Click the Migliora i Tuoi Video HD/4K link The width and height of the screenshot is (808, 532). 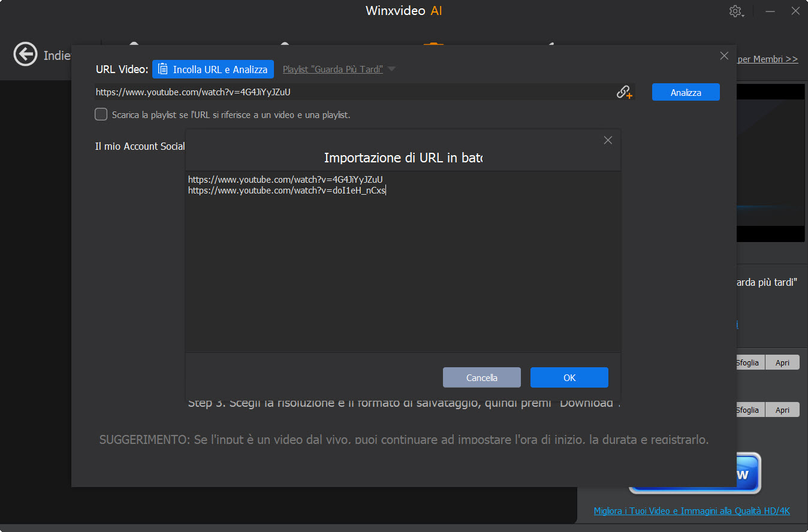[692, 510]
